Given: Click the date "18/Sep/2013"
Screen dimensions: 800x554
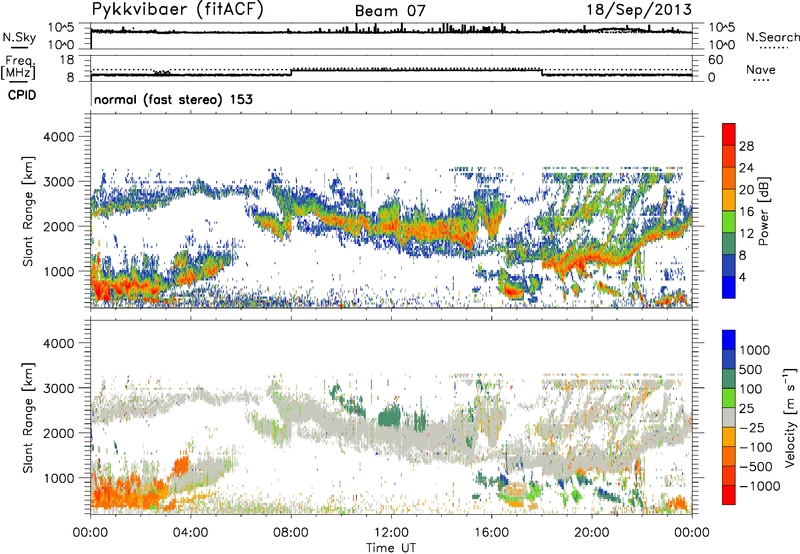Looking at the screenshot, I should [x=639, y=10].
